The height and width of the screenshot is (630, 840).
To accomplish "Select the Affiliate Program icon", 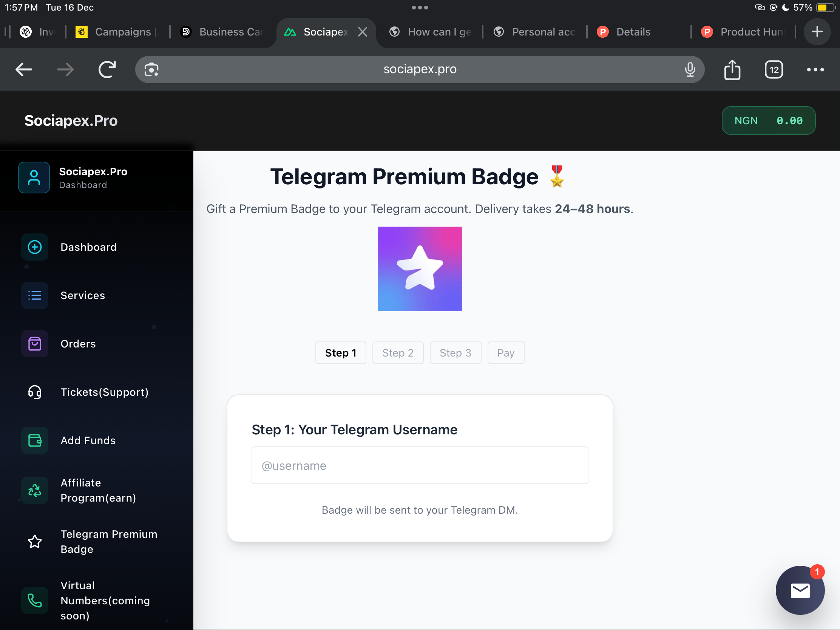I will tap(34, 490).
